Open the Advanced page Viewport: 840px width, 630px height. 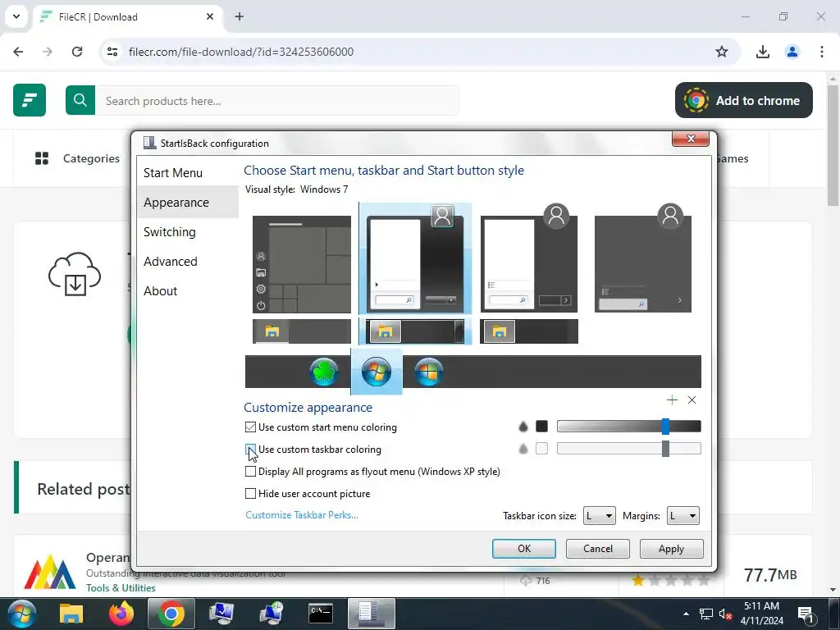pos(171,262)
